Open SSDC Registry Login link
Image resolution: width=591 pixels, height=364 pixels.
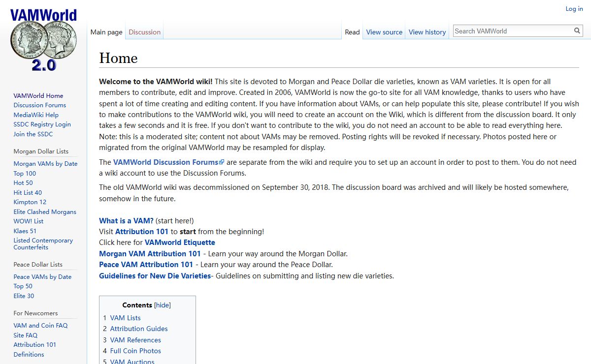pos(42,124)
